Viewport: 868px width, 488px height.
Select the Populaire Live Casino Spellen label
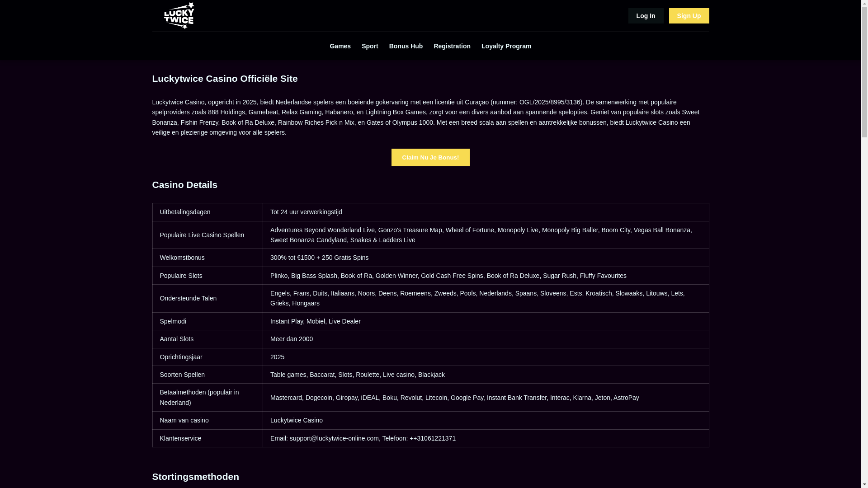[208, 235]
